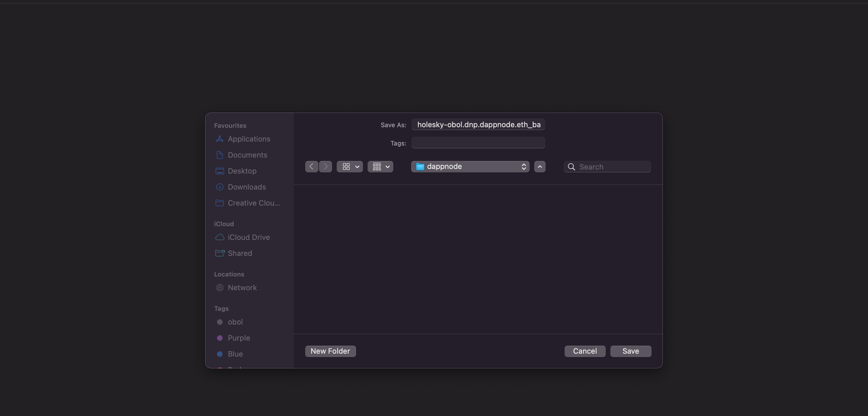This screenshot has height=416, width=868.
Task: Open Applications in the sidebar
Action: [249, 139]
